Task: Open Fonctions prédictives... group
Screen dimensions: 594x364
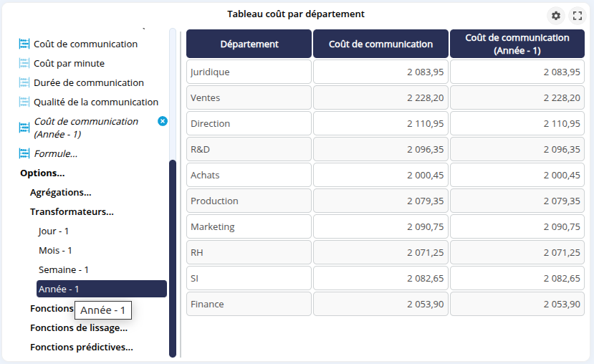Action: point(81,348)
